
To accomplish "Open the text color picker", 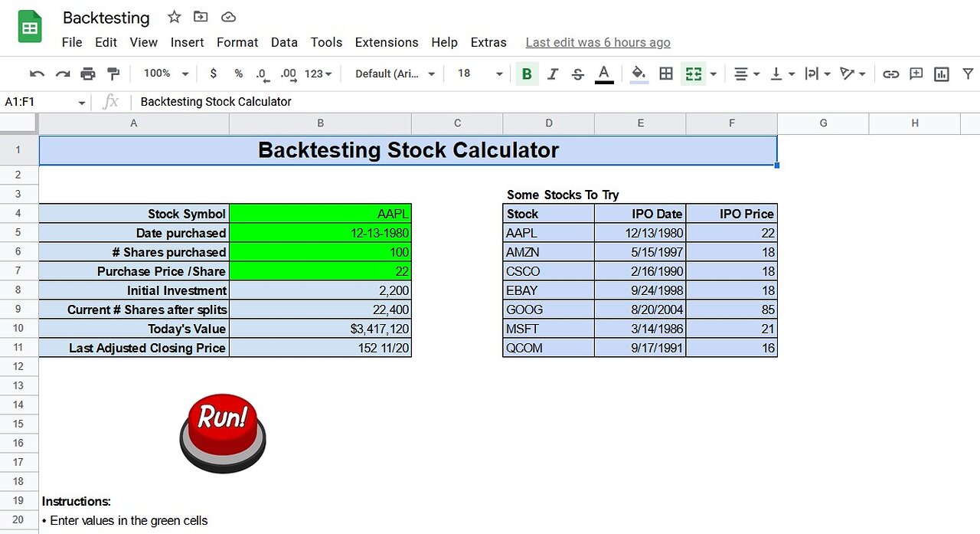I will pos(604,74).
